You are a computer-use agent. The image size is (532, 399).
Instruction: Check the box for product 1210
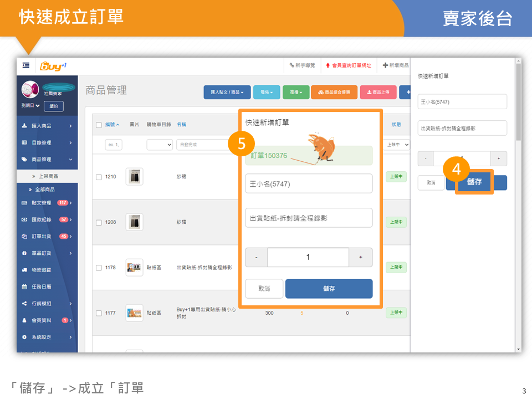[99, 177]
